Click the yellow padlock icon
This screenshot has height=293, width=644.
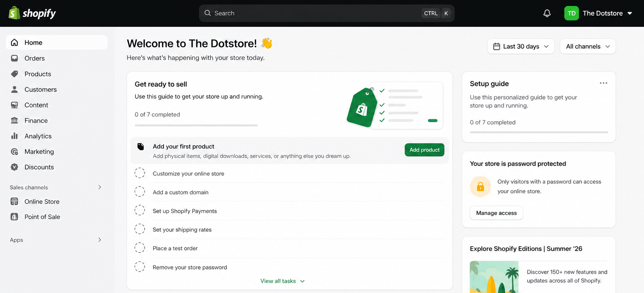point(480,186)
